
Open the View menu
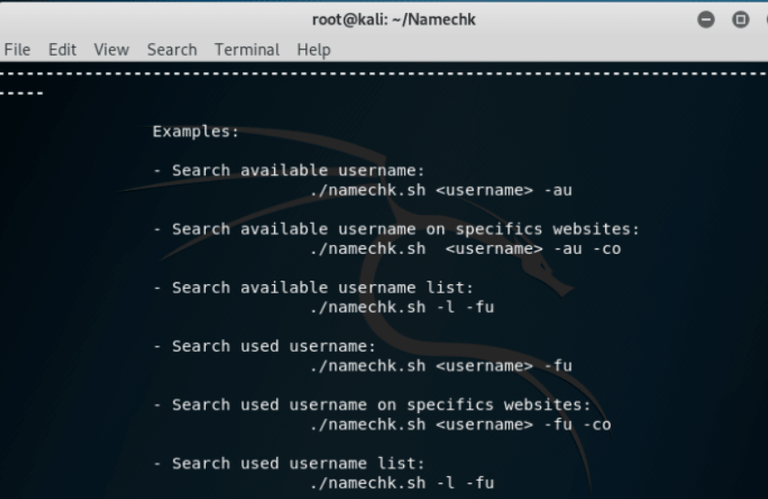coord(111,49)
